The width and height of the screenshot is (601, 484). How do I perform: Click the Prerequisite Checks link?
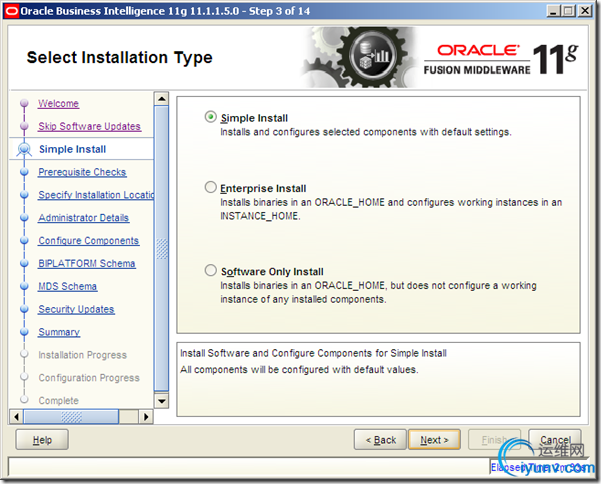pos(82,172)
